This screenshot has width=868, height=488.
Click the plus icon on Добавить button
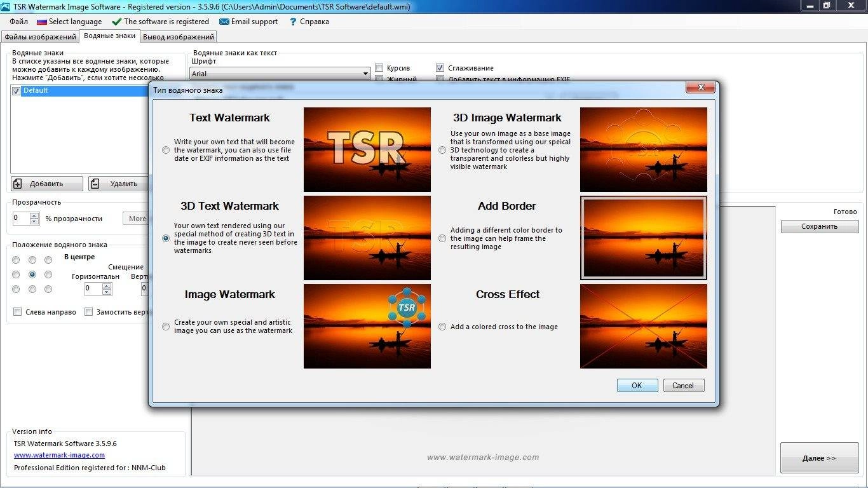click(x=18, y=184)
